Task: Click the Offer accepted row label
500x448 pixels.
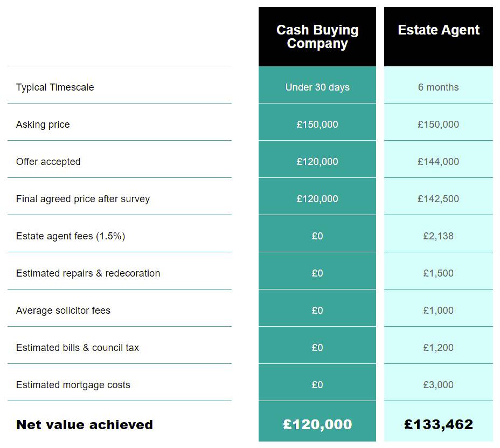Action: (x=48, y=162)
